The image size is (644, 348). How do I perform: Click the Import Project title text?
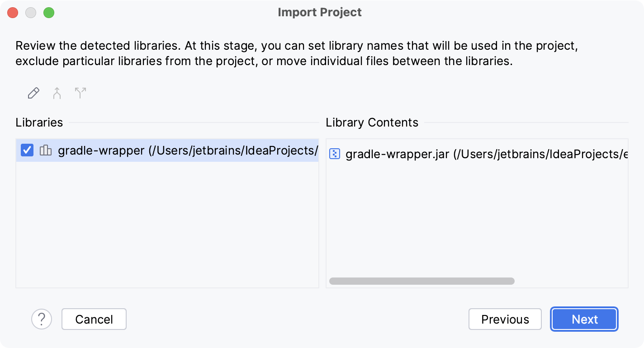(320, 12)
